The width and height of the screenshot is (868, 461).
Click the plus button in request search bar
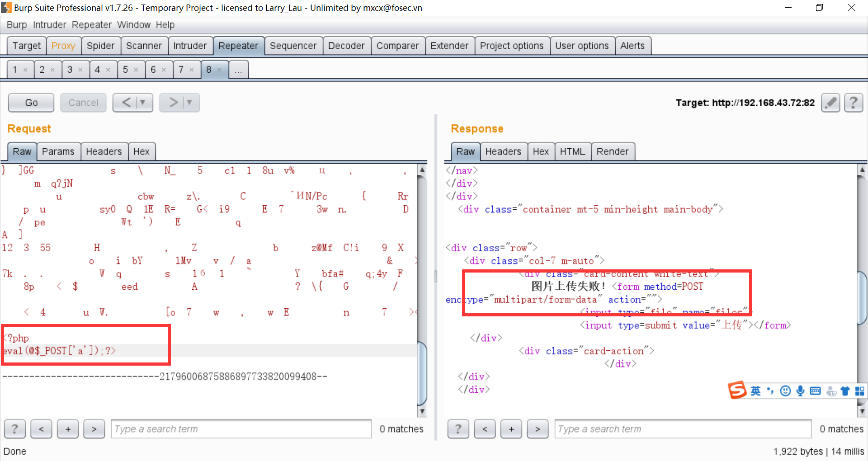point(68,429)
